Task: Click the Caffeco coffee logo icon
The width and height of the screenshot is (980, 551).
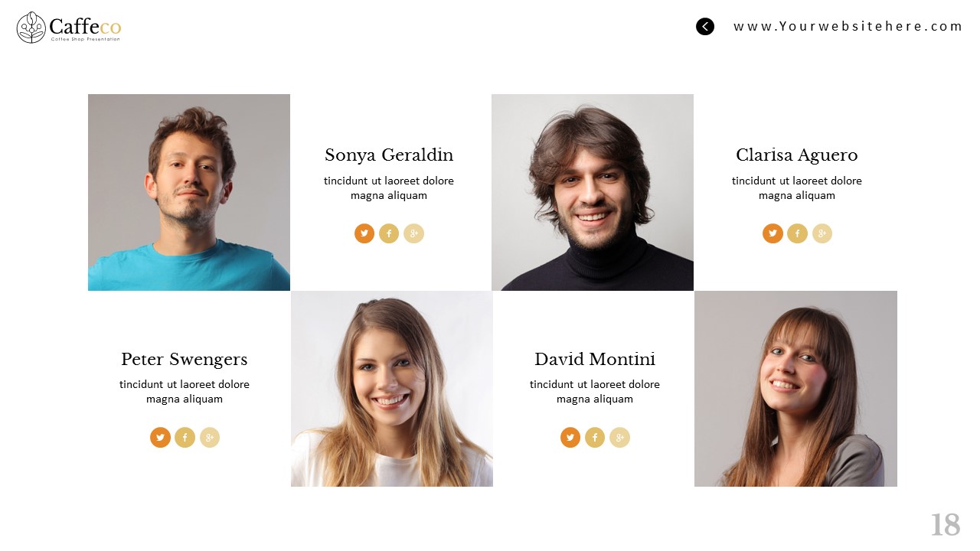Action: 31,28
